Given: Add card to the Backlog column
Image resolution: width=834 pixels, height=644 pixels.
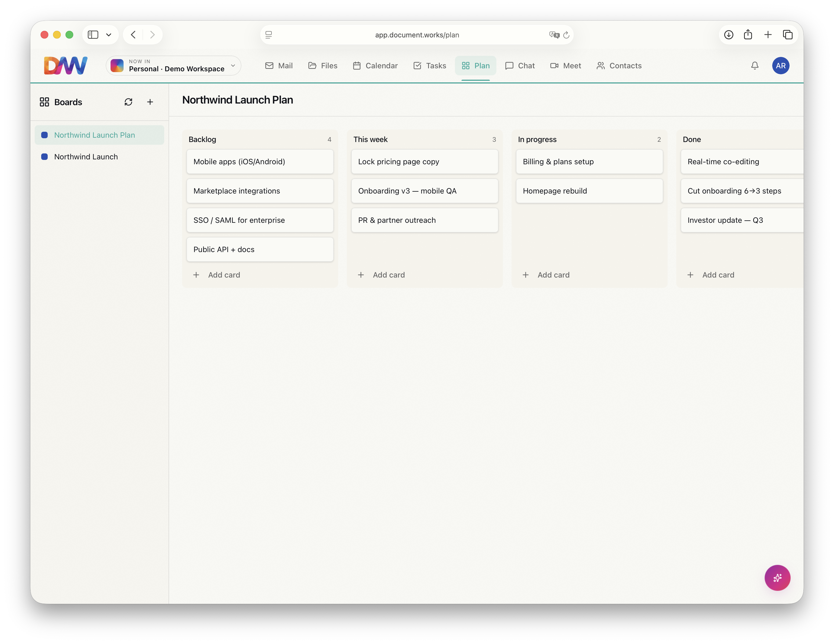Looking at the screenshot, I should (x=216, y=275).
